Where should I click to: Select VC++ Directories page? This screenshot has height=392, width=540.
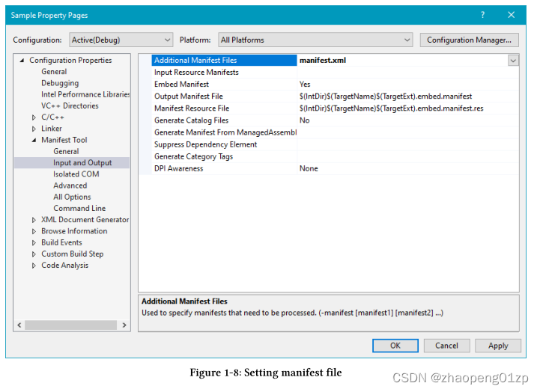pyautogui.click(x=70, y=105)
